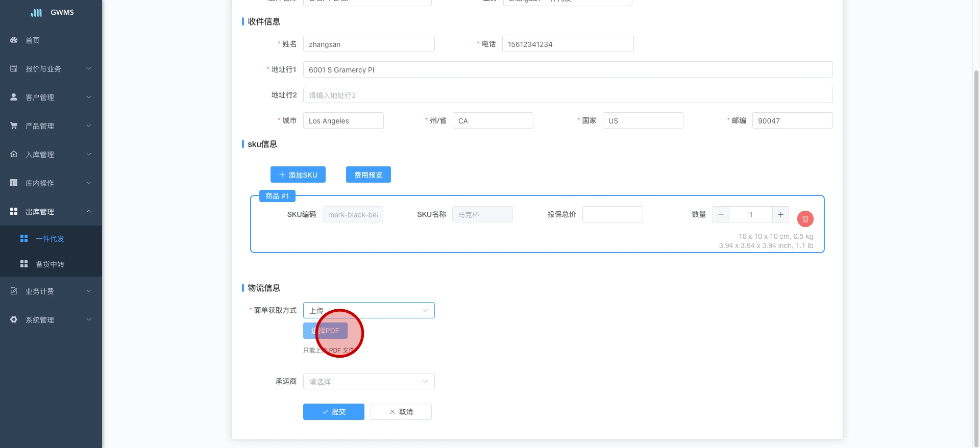Open the 备货中转 submenu item
Viewport: 980px width, 448px height.
point(50,264)
